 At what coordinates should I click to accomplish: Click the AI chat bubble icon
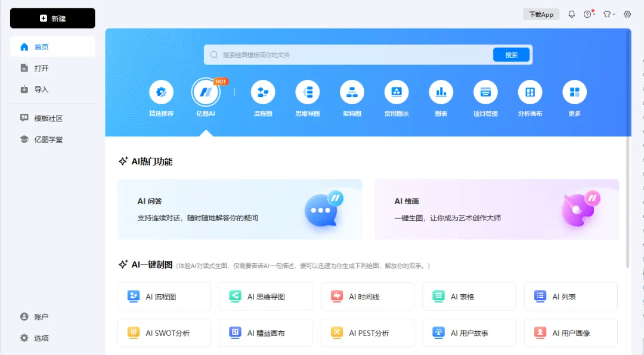(x=324, y=209)
